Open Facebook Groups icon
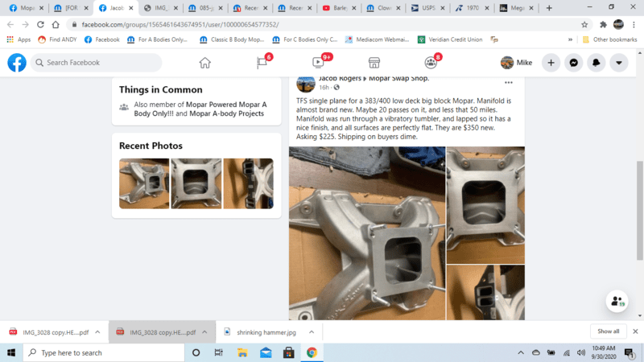 [x=431, y=63]
